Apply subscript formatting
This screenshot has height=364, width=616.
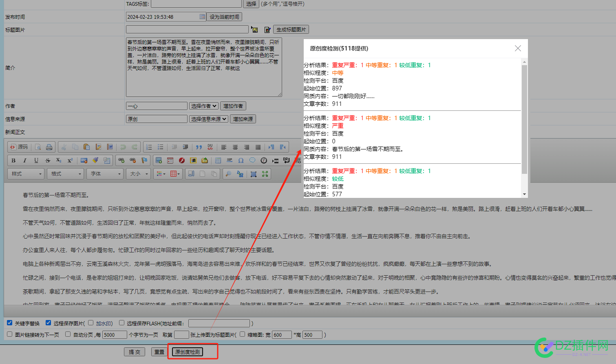(59, 160)
